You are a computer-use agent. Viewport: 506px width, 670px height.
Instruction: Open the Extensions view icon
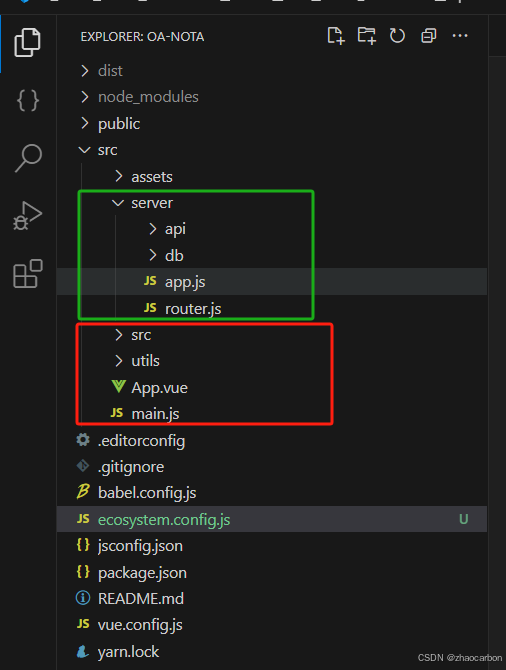point(28,273)
